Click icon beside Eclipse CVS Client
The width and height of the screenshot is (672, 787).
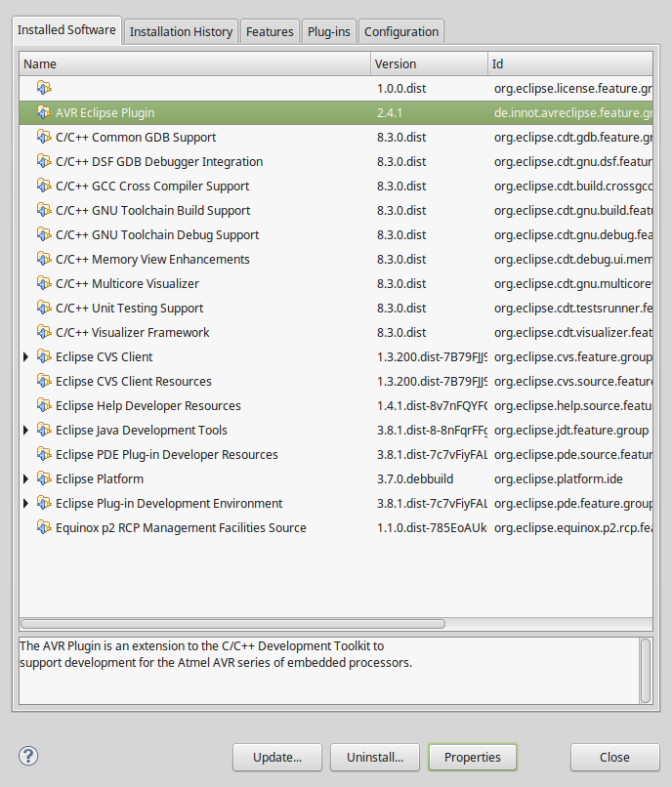click(x=44, y=356)
